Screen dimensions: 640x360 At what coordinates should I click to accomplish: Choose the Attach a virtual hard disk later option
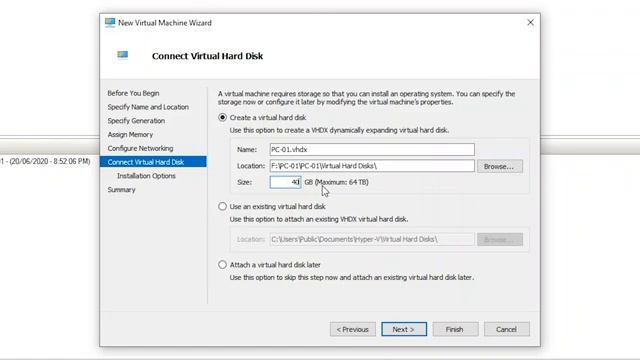(x=222, y=265)
